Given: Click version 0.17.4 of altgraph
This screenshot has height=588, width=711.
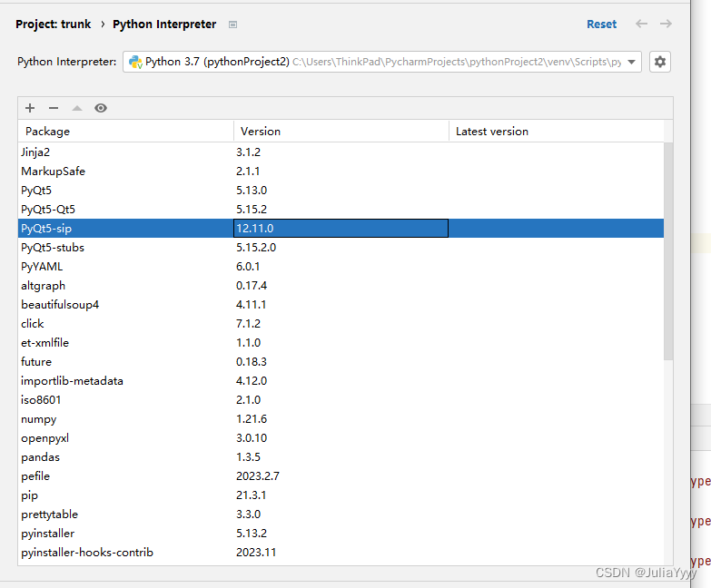Looking at the screenshot, I should click(252, 286).
